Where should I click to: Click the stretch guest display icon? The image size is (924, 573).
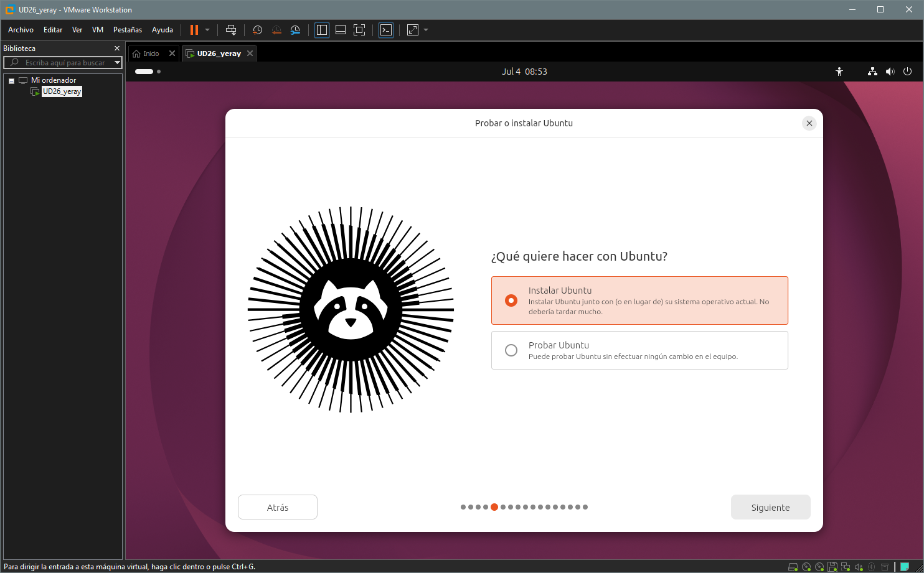click(x=413, y=30)
